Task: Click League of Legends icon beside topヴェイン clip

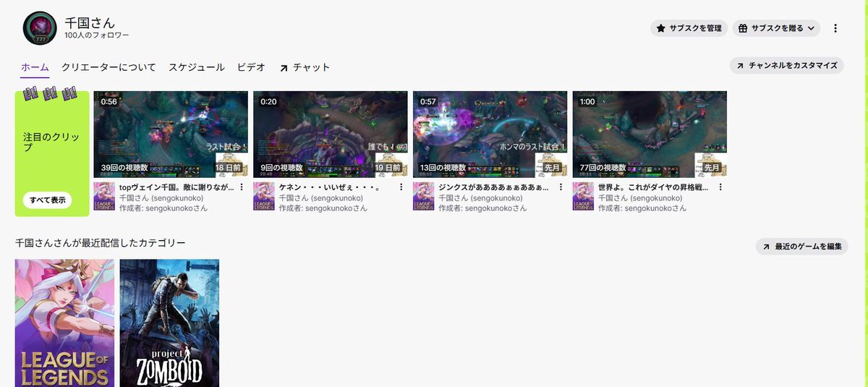Action: click(104, 196)
